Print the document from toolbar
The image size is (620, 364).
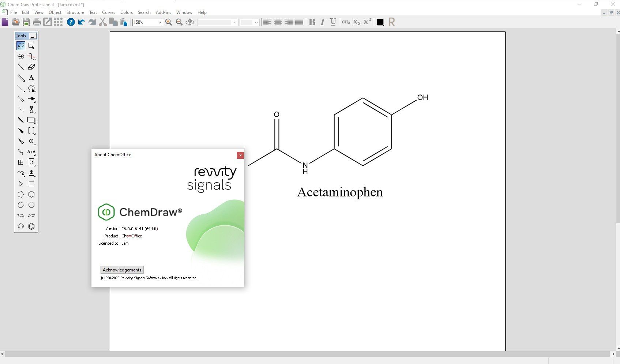click(x=37, y=22)
